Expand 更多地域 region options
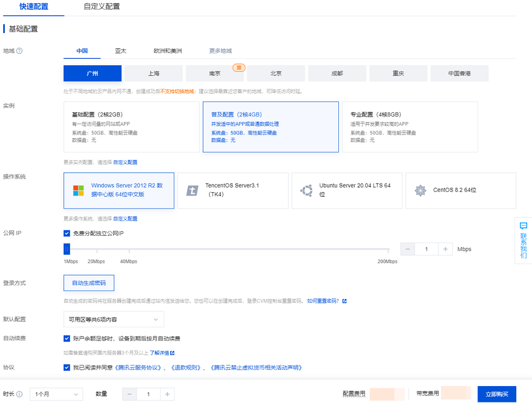The image size is (532, 403). [x=221, y=51]
